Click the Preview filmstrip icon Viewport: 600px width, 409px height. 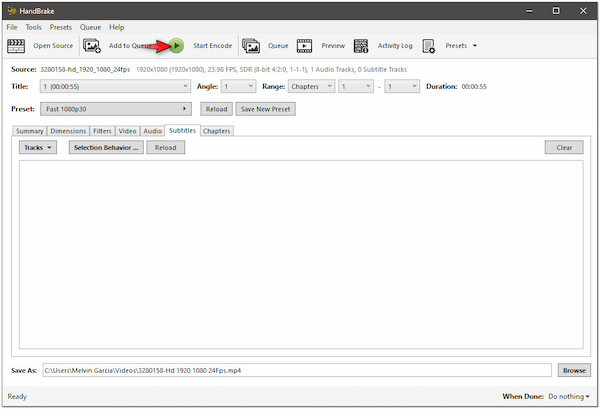pyautogui.click(x=304, y=45)
